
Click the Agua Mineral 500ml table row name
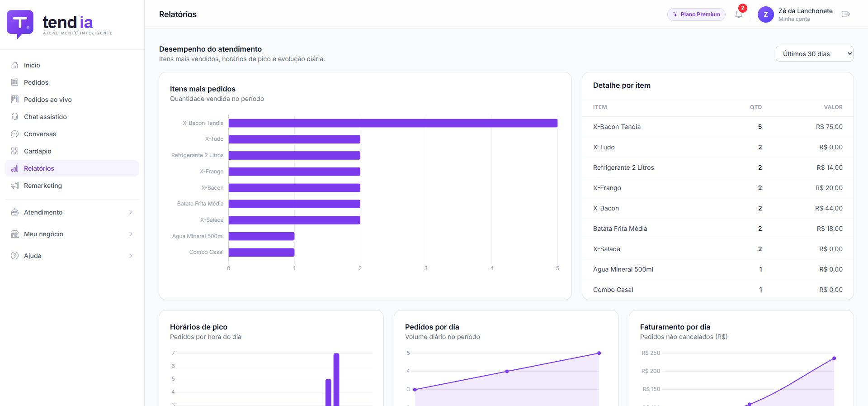coord(623,269)
